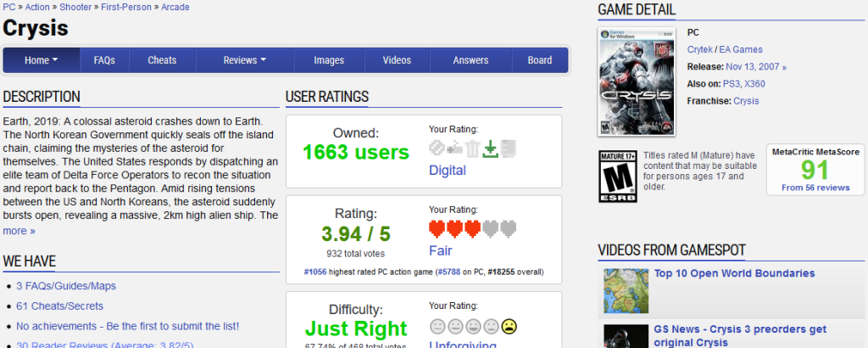
Task: Open the Top 10 Open World Boundaries thumbnail
Action: [x=626, y=291]
